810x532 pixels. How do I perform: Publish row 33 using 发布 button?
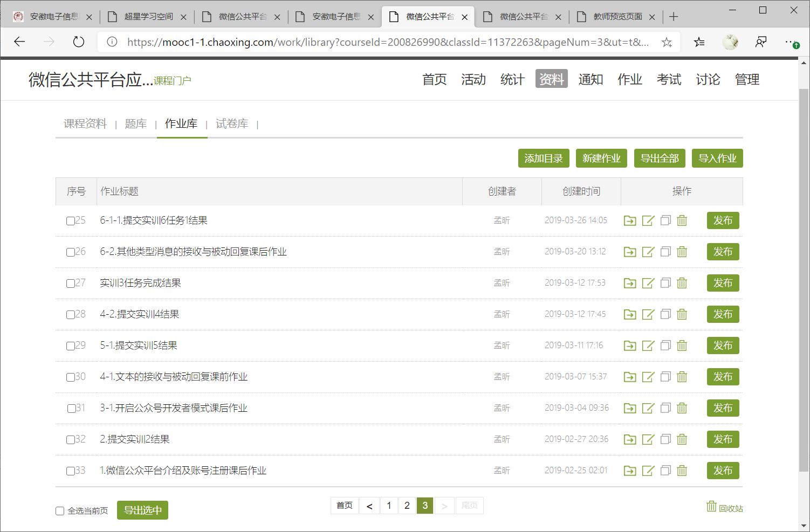click(x=723, y=471)
